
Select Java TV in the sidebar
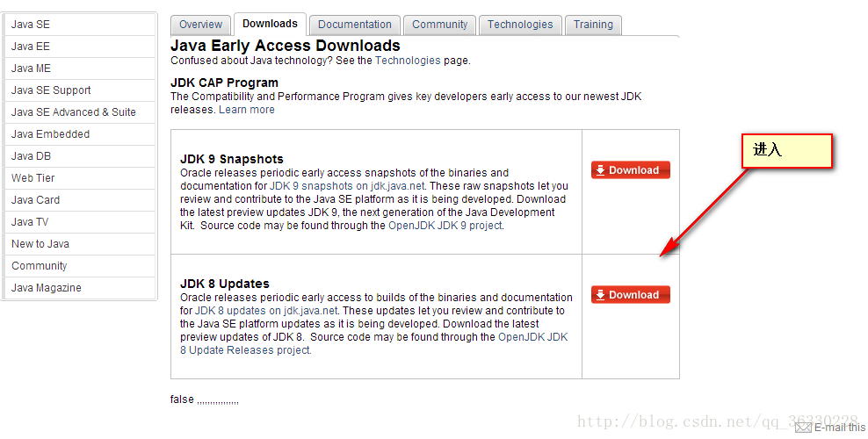click(x=79, y=222)
